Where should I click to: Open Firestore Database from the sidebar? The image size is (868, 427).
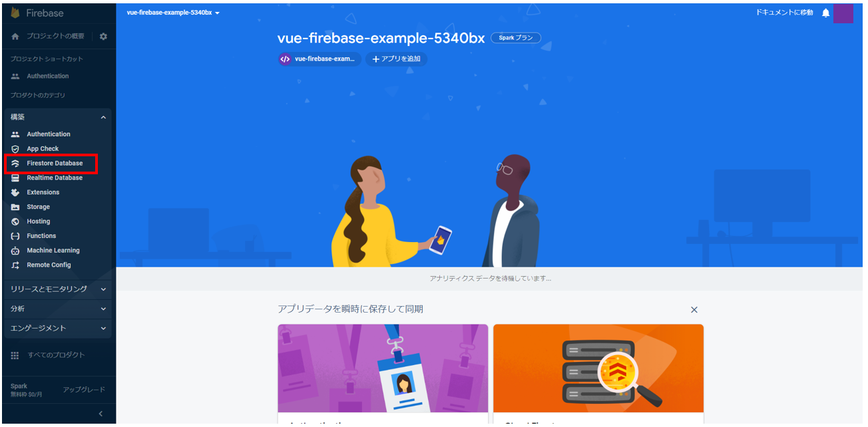pos(51,164)
